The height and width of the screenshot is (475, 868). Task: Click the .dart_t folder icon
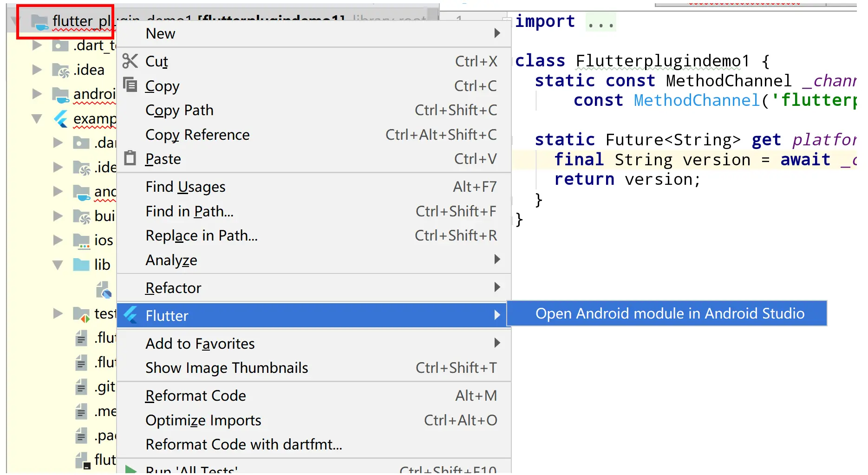[60, 46]
